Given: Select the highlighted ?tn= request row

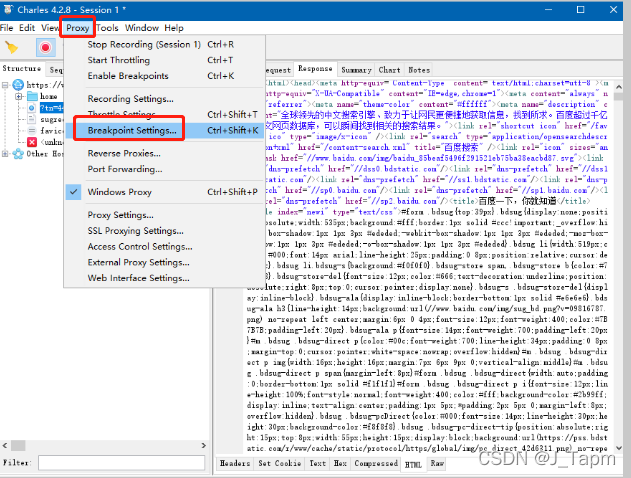Looking at the screenshot, I should click(51, 108).
